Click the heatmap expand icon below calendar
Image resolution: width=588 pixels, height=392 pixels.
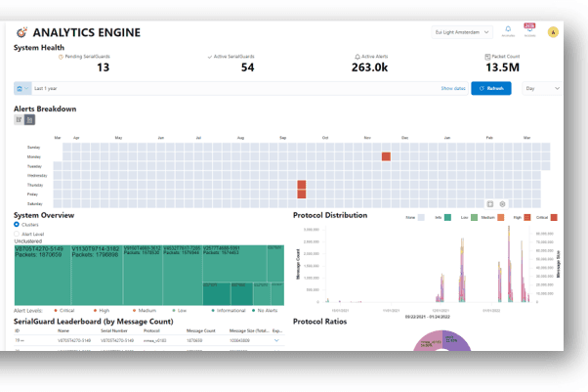(x=490, y=203)
